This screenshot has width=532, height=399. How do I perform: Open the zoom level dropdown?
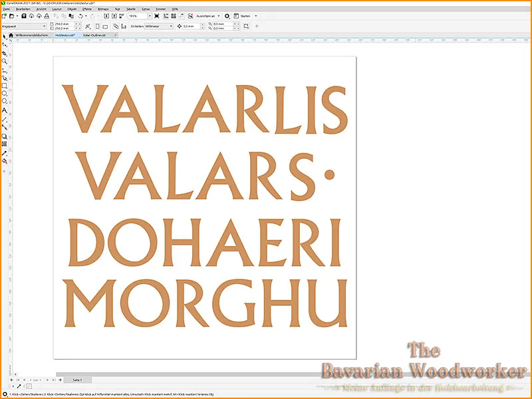point(150,16)
